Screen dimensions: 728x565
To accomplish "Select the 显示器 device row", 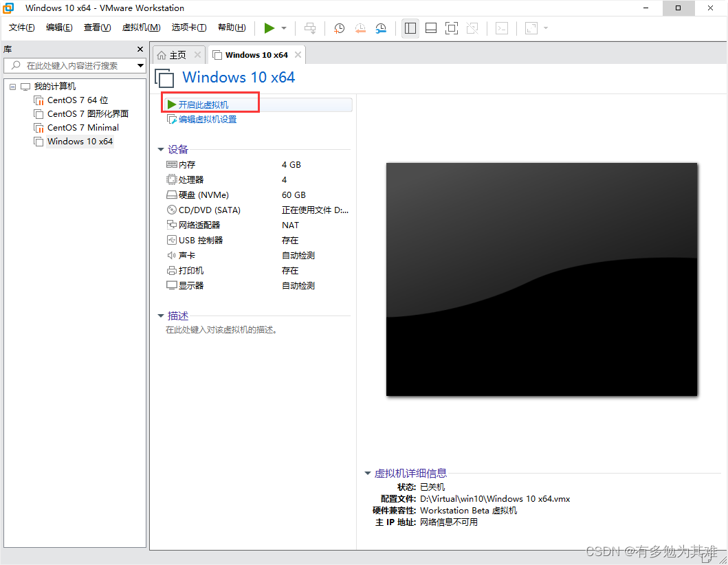I will tap(258, 285).
